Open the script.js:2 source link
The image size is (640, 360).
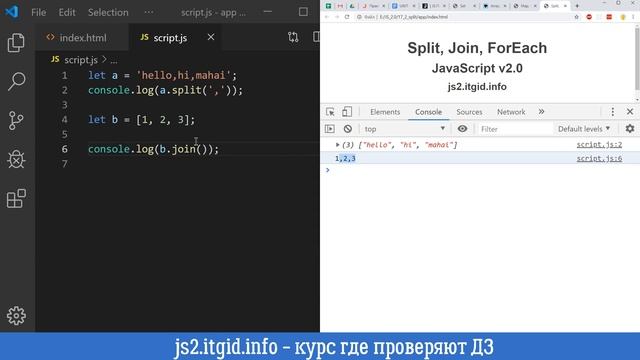point(599,144)
